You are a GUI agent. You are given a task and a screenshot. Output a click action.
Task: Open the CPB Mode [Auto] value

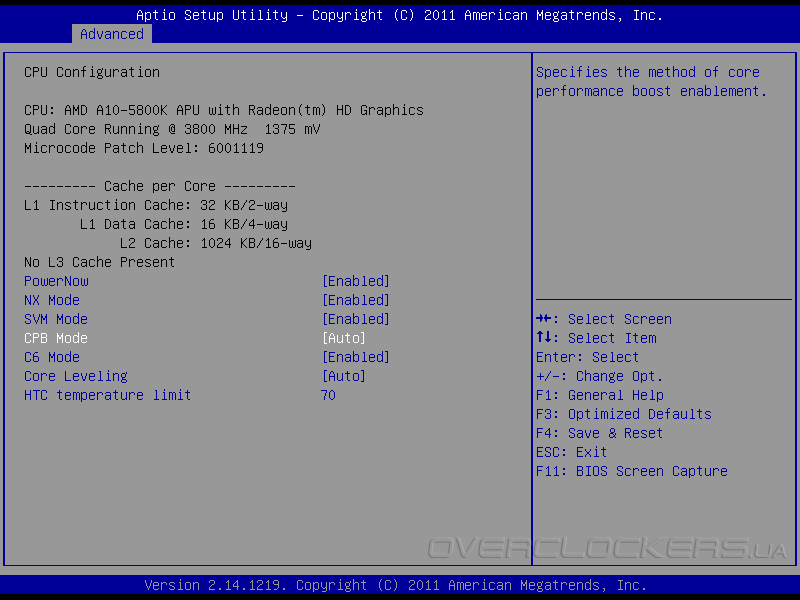click(344, 338)
